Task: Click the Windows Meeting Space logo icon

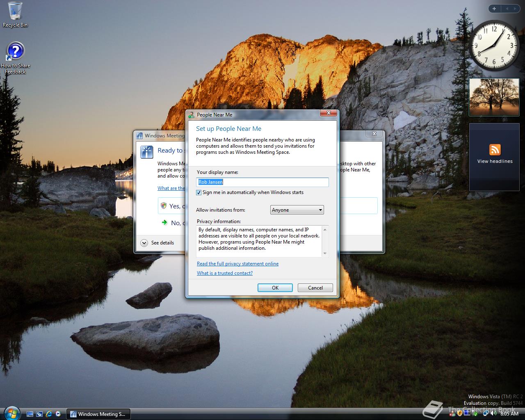Action: click(147, 152)
